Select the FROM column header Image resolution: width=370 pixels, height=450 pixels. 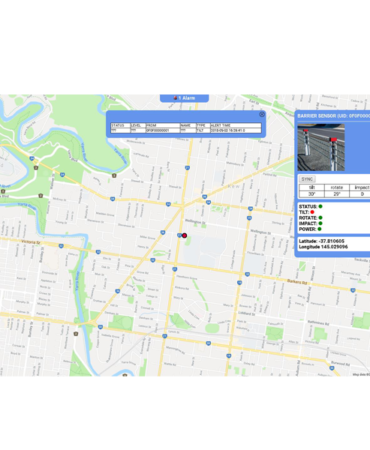point(163,125)
